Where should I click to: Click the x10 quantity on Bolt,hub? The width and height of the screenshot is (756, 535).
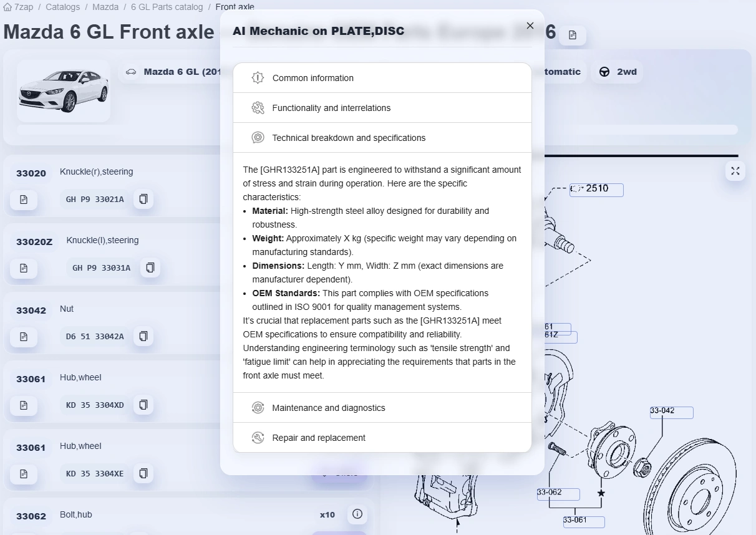click(327, 515)
